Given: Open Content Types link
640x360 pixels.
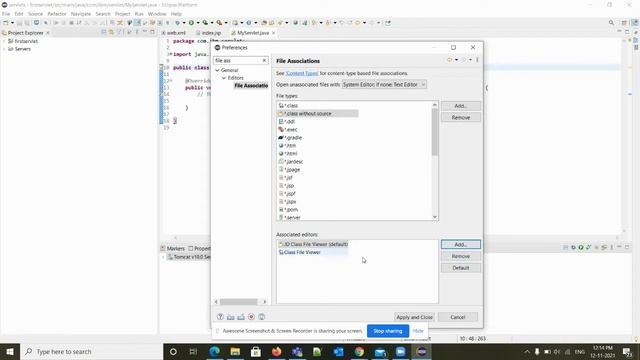Looking at the screenshot, I should [x=302, y=73].
